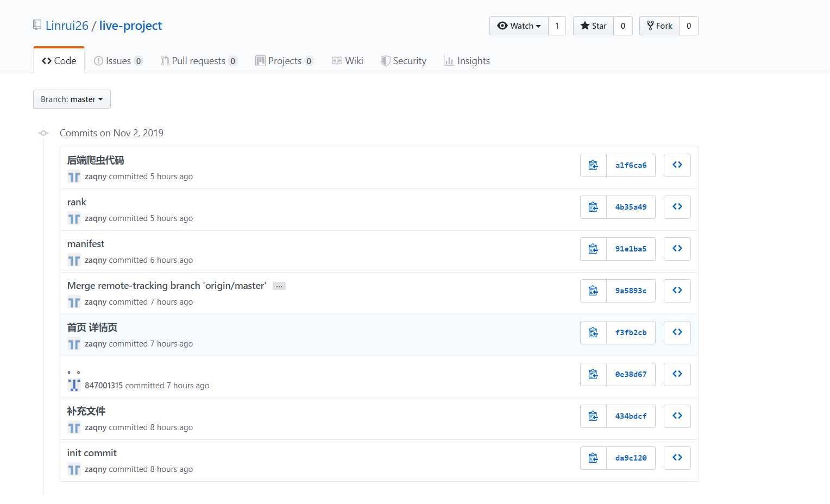Open commit hash 4b35a49

[631, 207]
